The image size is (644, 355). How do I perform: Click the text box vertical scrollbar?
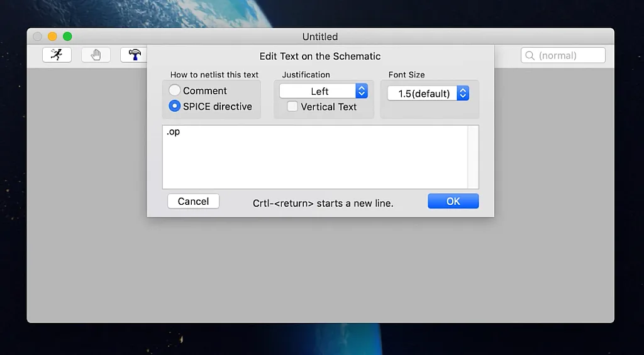(473, 156)
